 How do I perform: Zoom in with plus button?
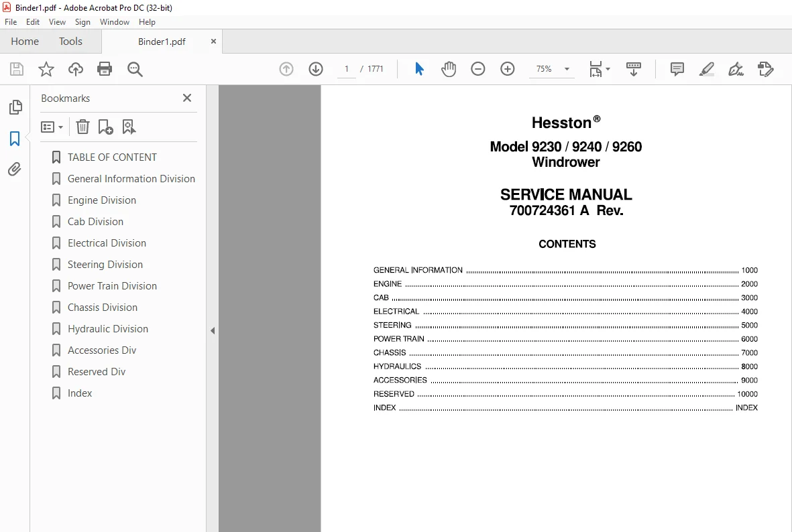point(507,68)
